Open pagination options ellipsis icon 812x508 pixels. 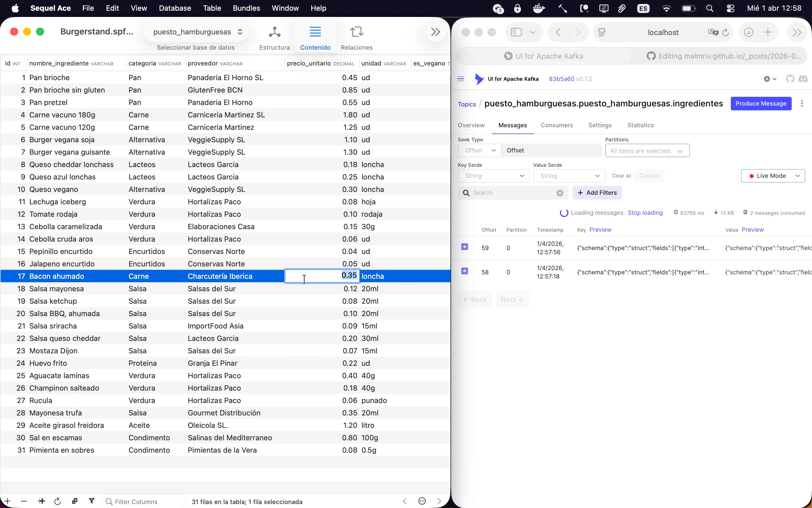point(422,501)
